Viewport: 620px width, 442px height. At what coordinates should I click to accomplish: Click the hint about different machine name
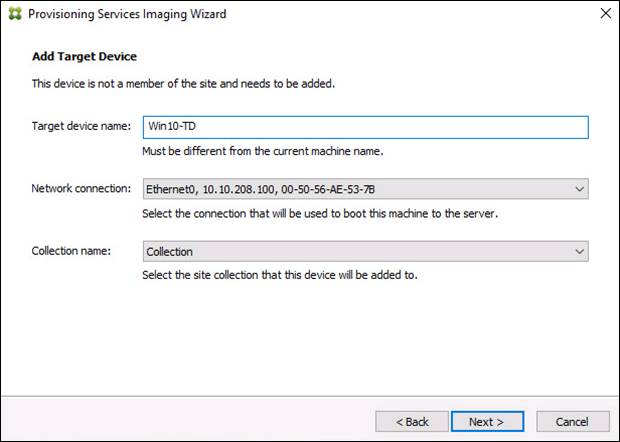point(264,151)
